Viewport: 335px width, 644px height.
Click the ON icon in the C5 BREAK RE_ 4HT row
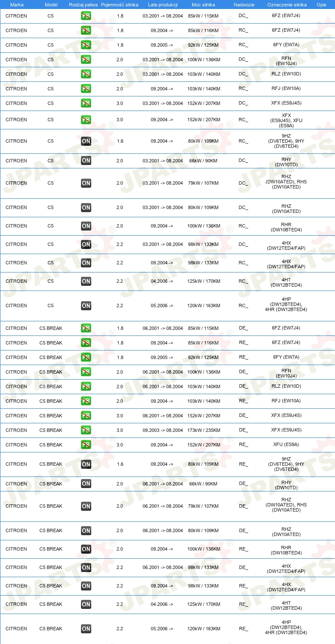[86, 604]
